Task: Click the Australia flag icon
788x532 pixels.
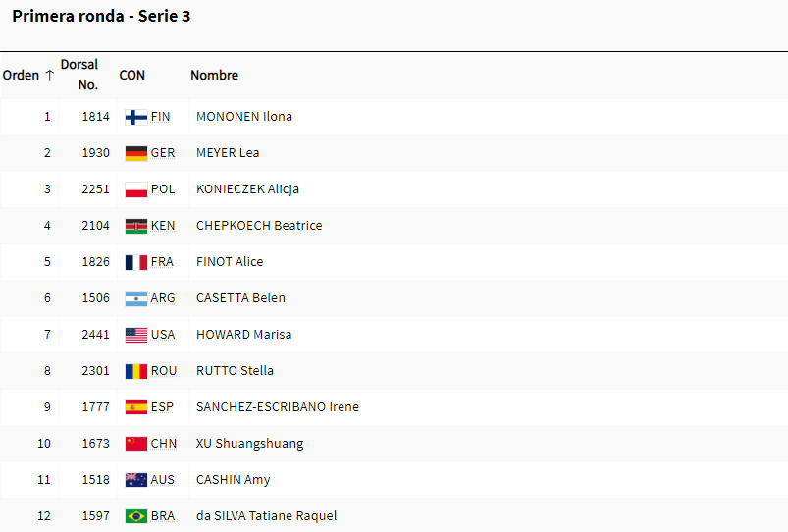Action: click(x=136, y=480)
